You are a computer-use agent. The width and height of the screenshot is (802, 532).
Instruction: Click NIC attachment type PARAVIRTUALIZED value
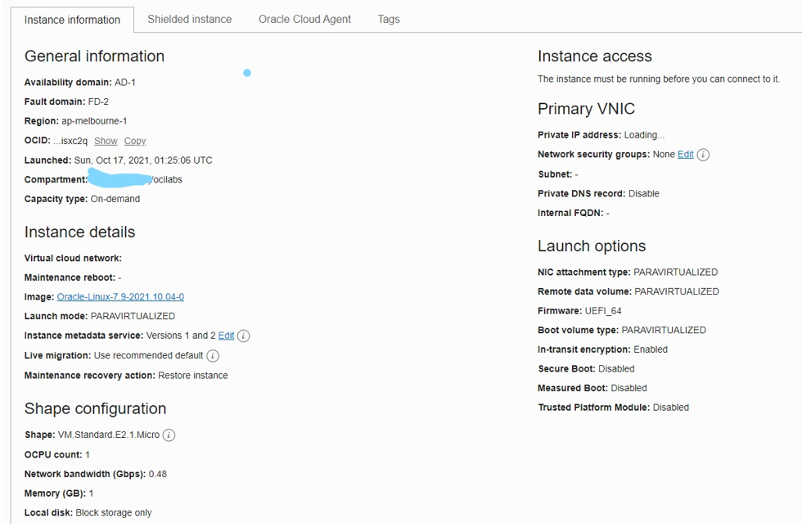676,272
